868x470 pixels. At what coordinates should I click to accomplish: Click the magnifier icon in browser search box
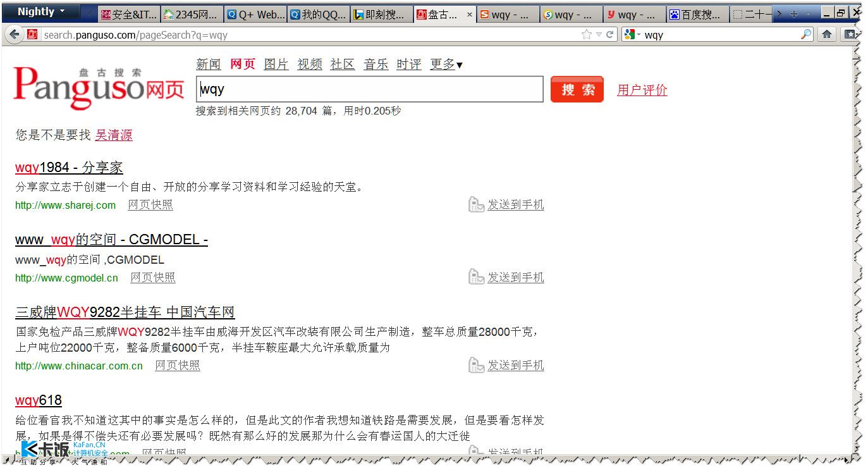pyautogui.click(x=805, y=35)
